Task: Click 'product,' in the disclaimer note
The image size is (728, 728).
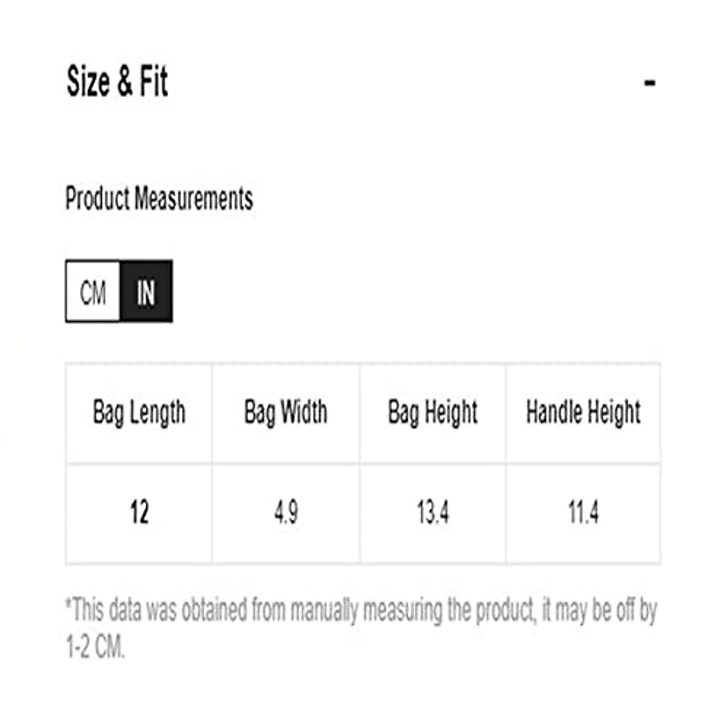Action: click(x=505, y=611)
